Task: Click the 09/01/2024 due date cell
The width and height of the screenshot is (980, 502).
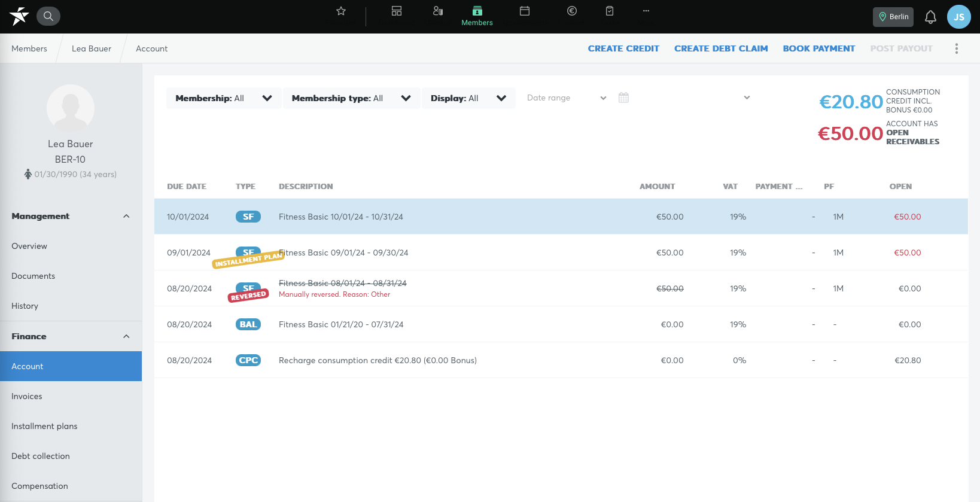Action: (x=188, y=252)
